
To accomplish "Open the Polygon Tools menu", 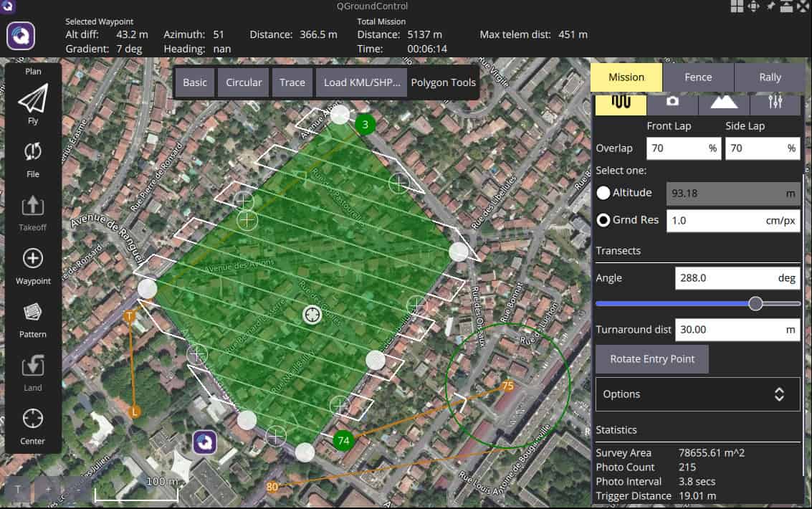I will click(443, 82).
